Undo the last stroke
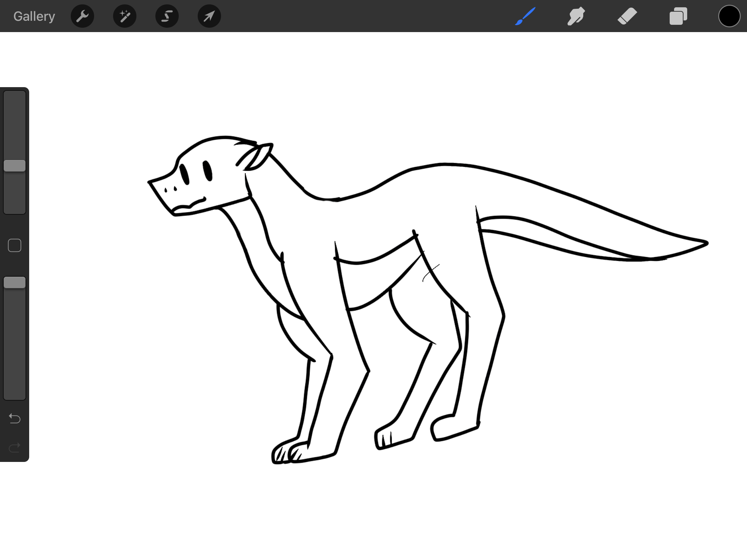 15,418
